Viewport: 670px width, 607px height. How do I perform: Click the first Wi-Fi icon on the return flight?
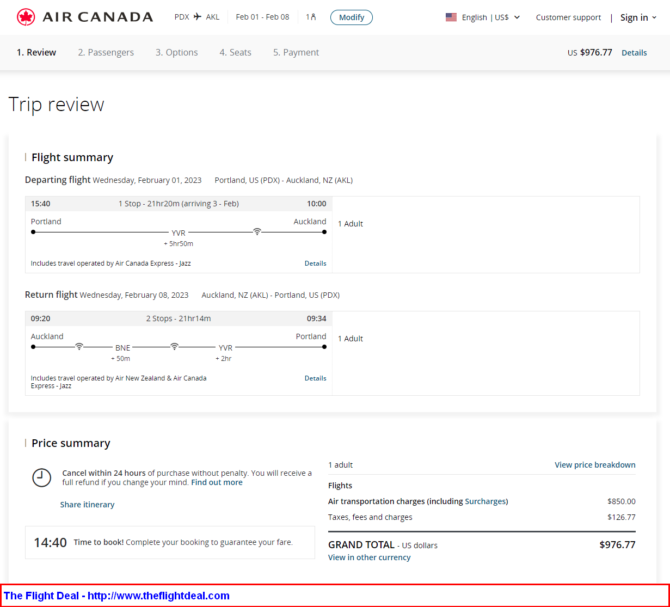click(x=79, y=346)
